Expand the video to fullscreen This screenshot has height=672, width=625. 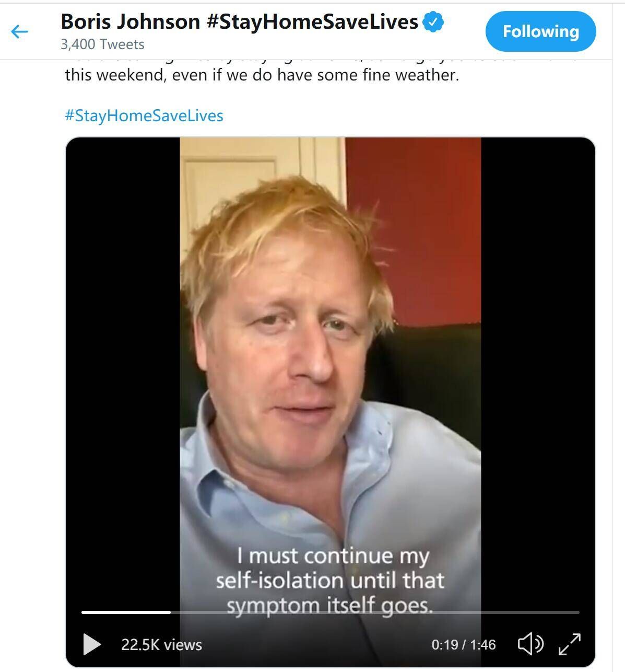(x=569, y=644)
